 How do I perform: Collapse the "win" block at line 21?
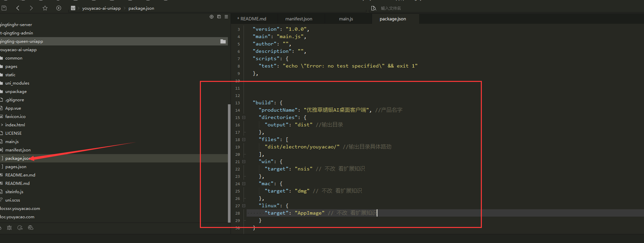(244, 162)
